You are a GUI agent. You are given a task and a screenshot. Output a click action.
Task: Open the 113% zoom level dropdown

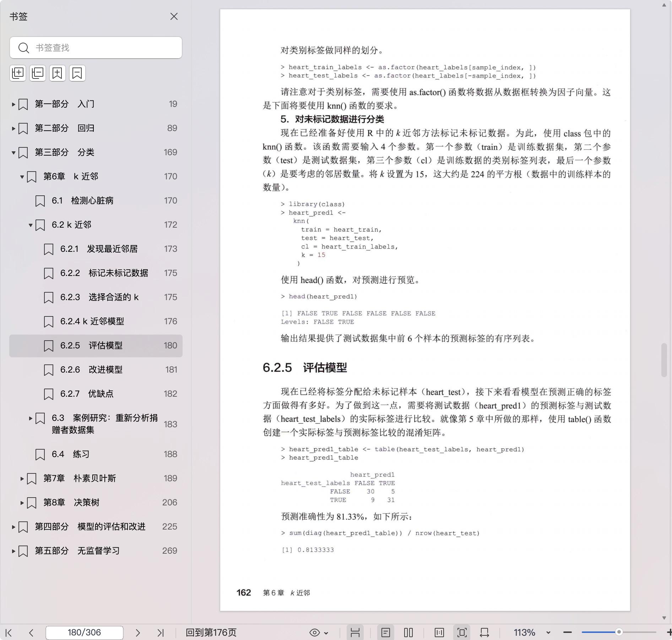click(548, 633)
